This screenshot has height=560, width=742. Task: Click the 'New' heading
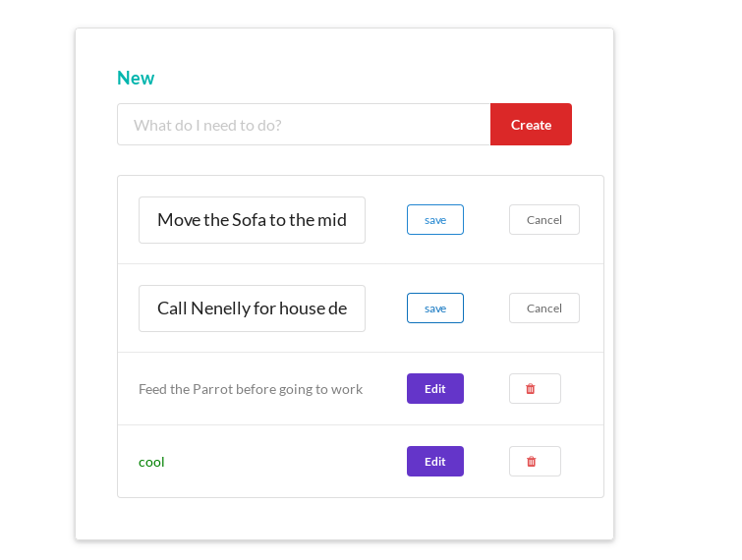pyautogui.click(x=136, y=79)
